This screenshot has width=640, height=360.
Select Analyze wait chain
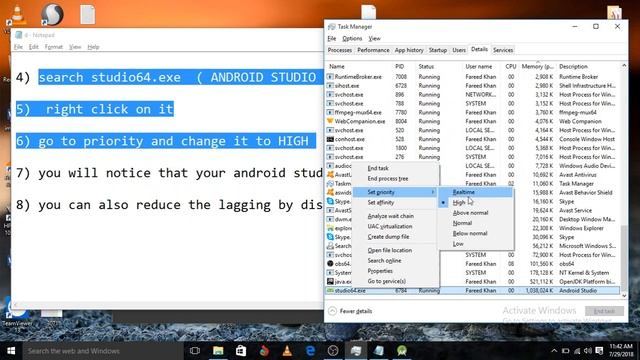pyautogui.click(x=391, y=216)
